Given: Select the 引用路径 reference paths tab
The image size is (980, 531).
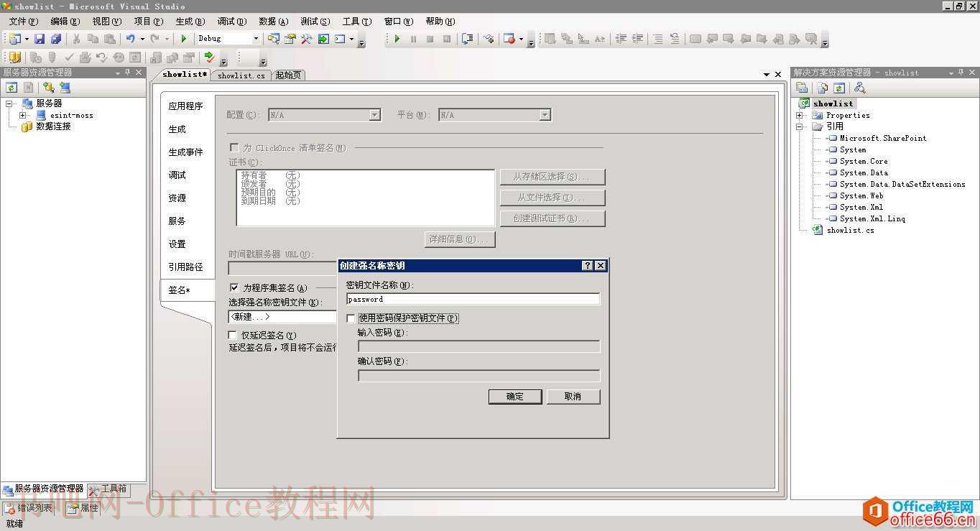Looking at the screenshot, I should point(186,267).
